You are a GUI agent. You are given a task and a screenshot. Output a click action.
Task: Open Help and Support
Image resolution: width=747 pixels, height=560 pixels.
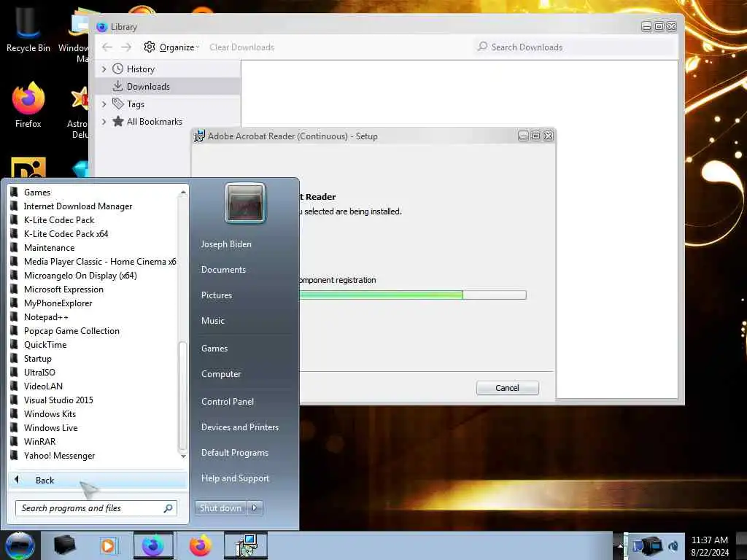point(235,478)
